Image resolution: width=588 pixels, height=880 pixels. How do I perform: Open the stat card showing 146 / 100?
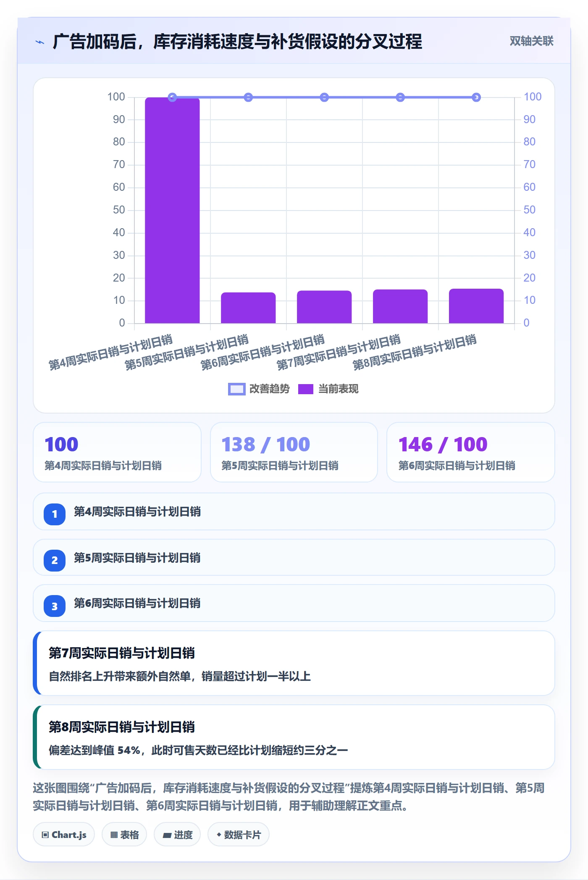pos(471,452)
